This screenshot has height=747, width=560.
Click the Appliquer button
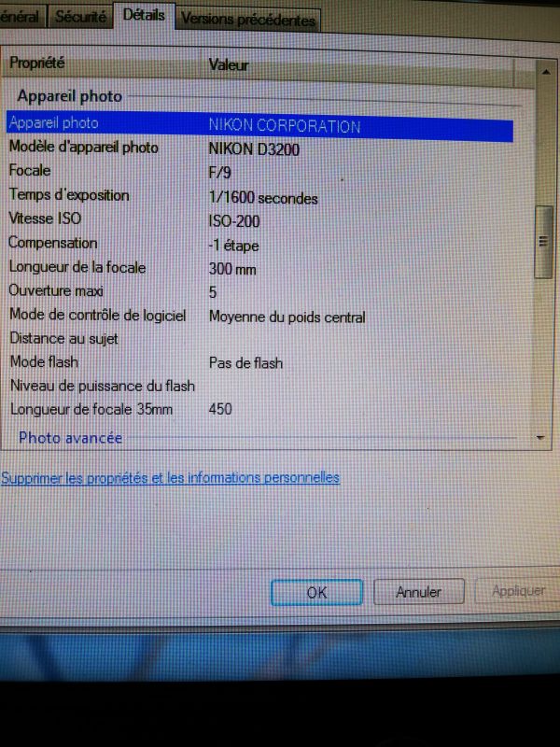[x=518, y=591]
